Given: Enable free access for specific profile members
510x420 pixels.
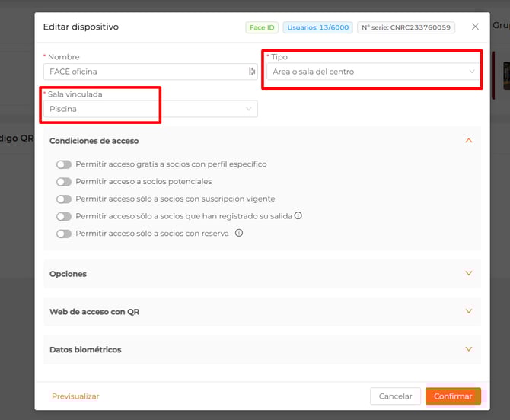Looking at the screenshot, I should pyautogui.click(x=64, y=164).
